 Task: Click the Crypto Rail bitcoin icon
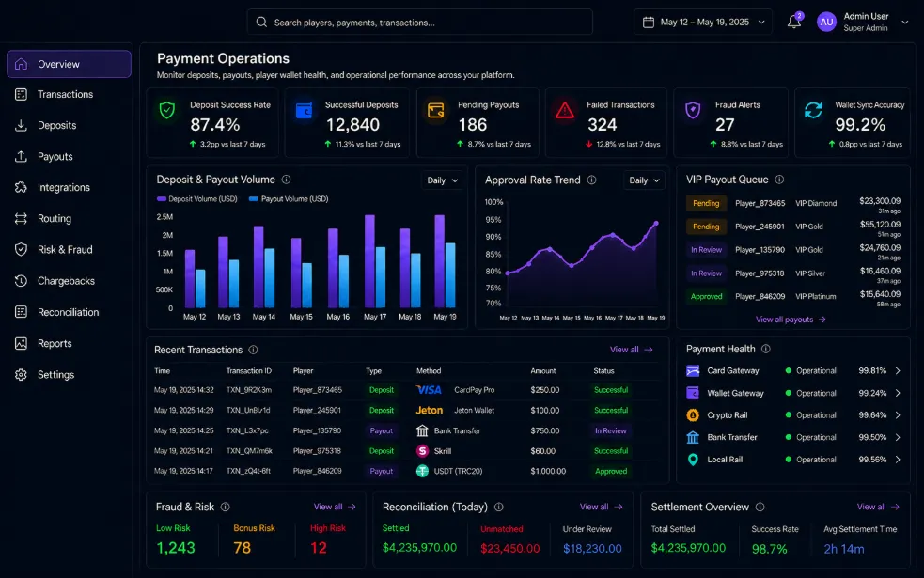tap(693, 414)
